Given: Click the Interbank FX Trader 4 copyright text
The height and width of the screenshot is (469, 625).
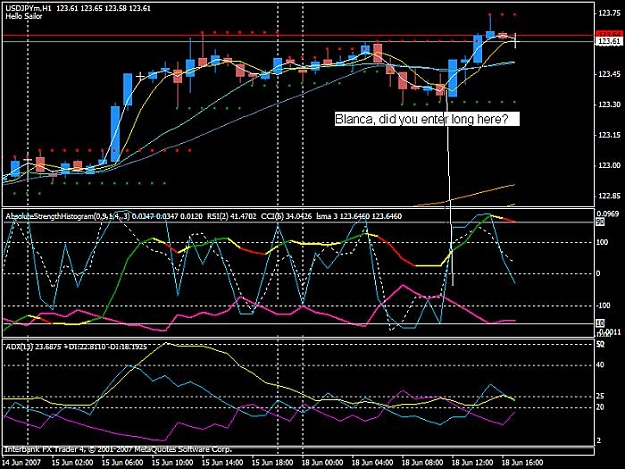Looking at the screenshot, I should (x=118, y=449).
